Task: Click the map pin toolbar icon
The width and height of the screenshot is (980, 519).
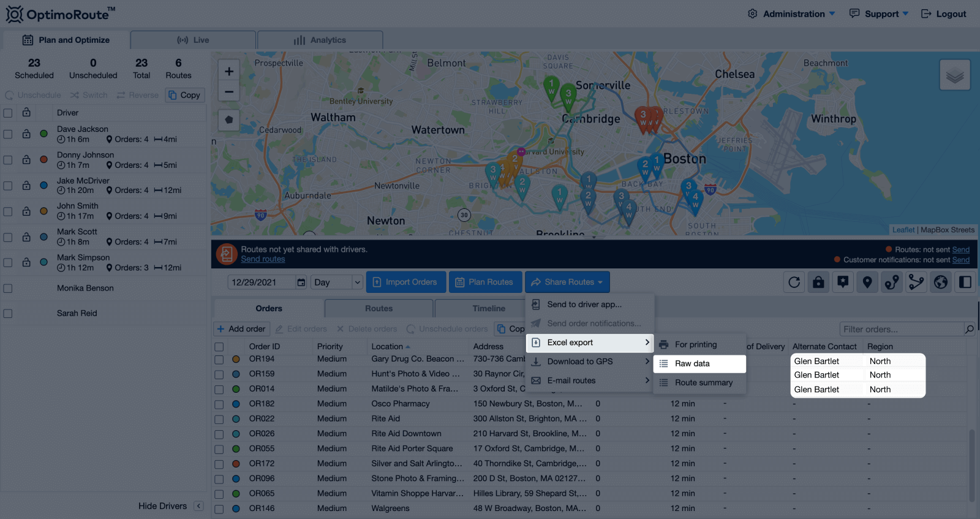Action: click(x=867, y=282)
